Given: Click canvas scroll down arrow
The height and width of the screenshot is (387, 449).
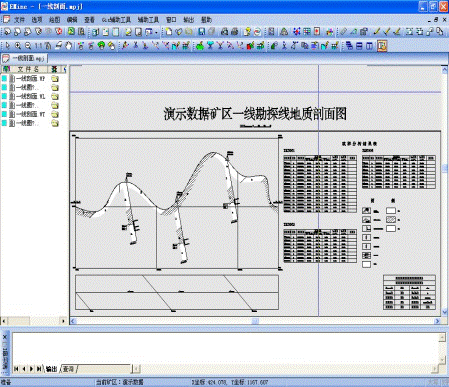Looking at the screenshot, I should point(445,312).
